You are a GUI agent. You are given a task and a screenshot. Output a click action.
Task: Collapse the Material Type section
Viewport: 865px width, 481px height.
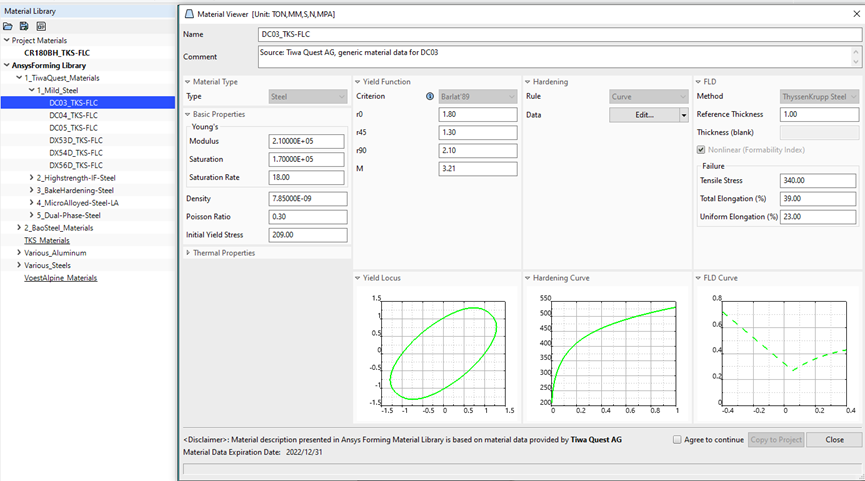click(x=188, y=82)
